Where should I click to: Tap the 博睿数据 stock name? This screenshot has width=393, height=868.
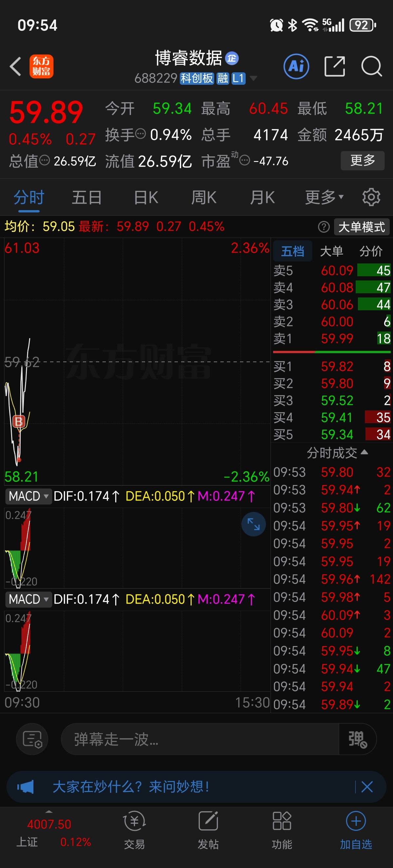[188, 58]
